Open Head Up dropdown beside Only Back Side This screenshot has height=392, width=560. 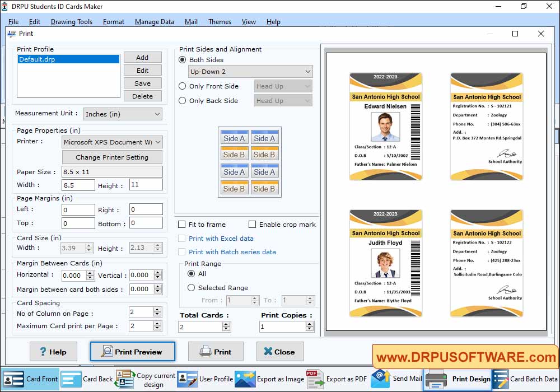283,101
